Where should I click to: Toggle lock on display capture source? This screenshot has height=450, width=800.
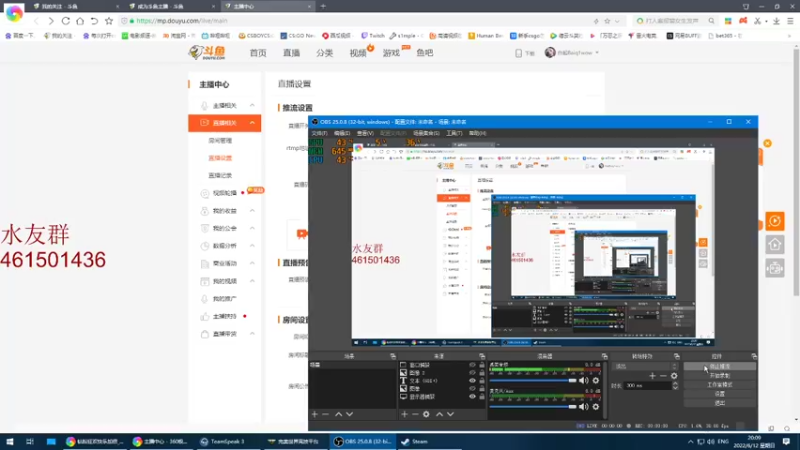[x=482, y=396]
